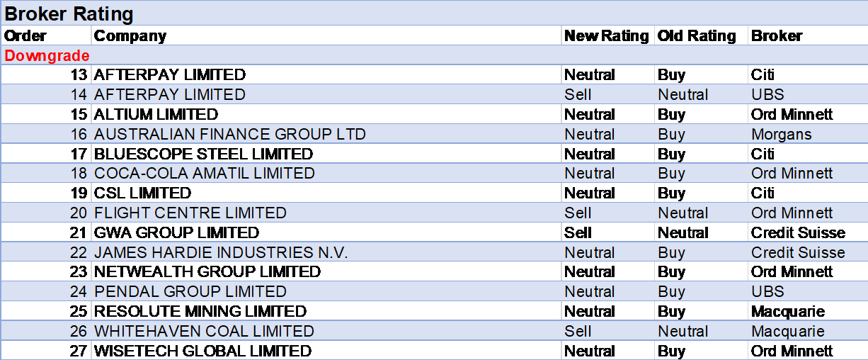
Task: Click the Morgans broker cell
Action: point(782,135)
